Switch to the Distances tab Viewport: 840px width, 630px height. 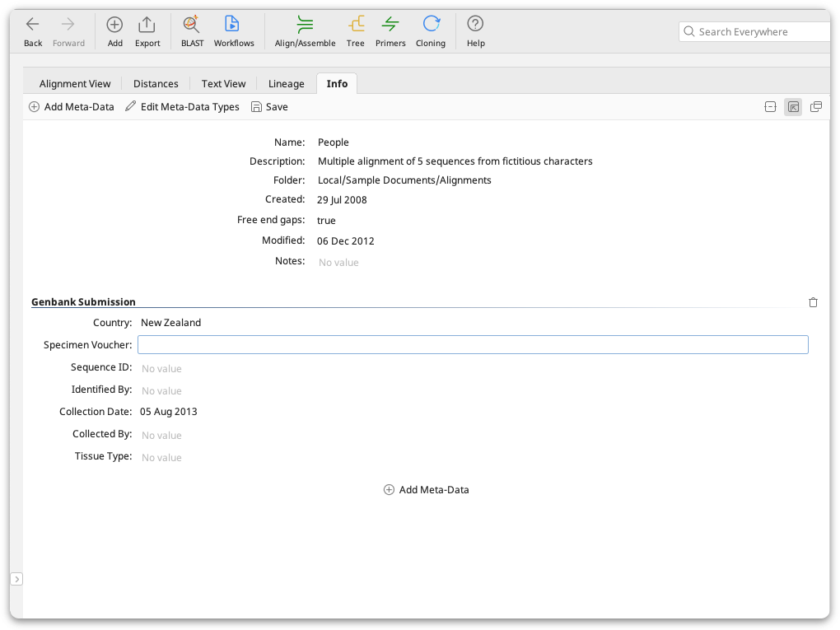tap(156, 83)
